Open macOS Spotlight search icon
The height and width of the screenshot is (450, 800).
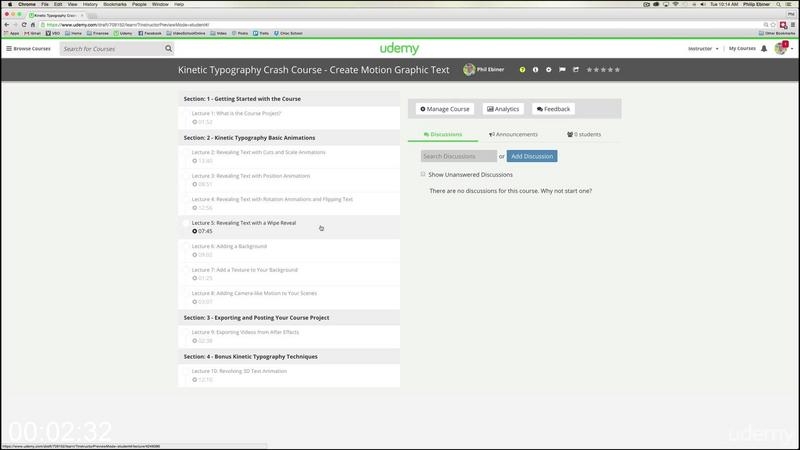pos(779,4)
